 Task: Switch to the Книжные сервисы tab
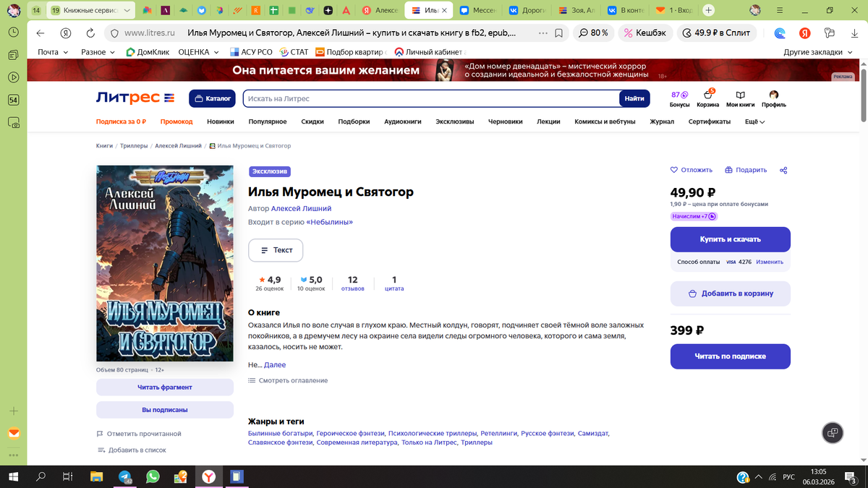pos(91,10)
